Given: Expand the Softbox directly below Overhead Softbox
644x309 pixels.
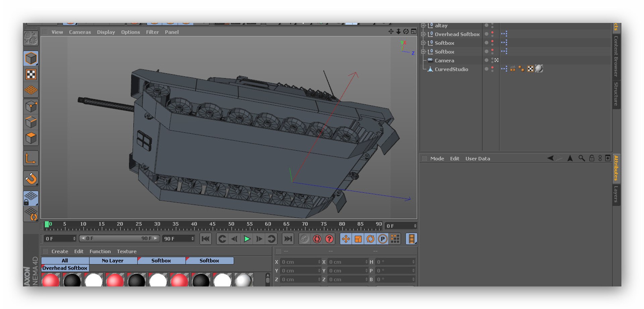Looking at the screenshot, I should tap(423, 43).
